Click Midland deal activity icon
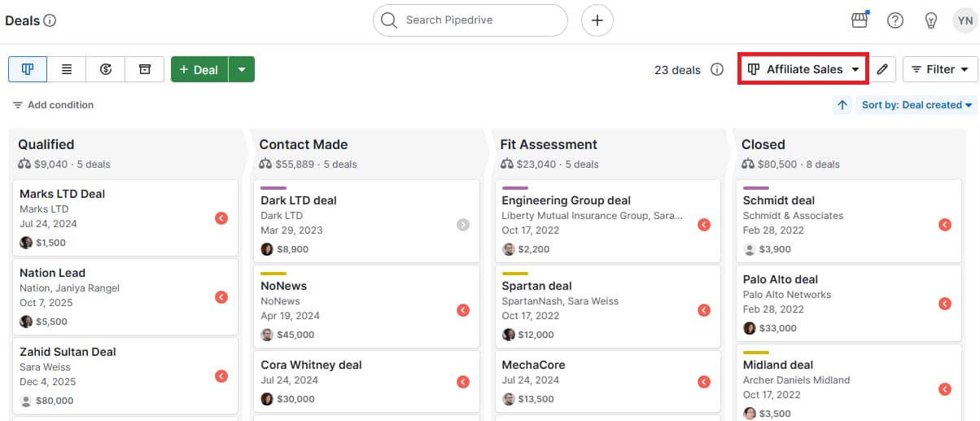Image resolution: width=980 pixels, height=421 pixels. tap(945, 389)
